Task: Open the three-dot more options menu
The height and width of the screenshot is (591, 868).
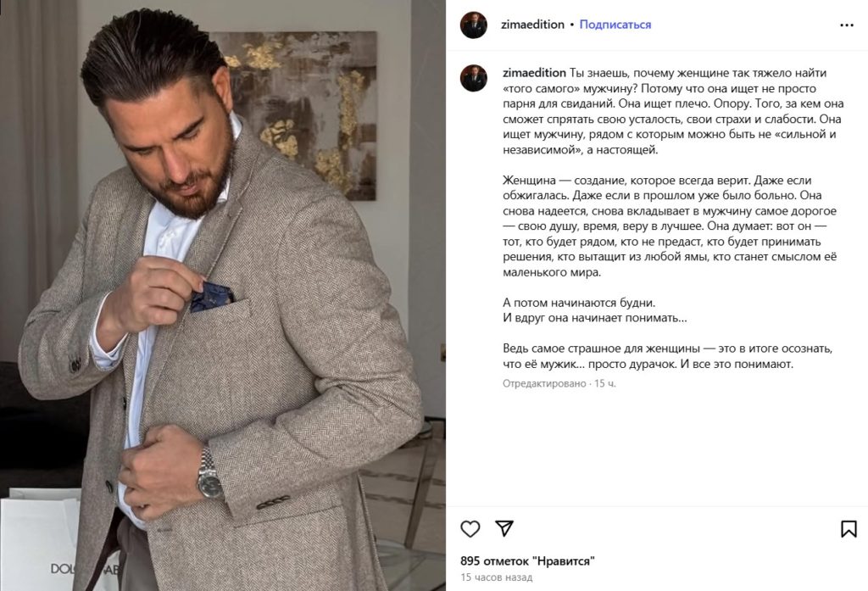Action: (x=847, y=25)
